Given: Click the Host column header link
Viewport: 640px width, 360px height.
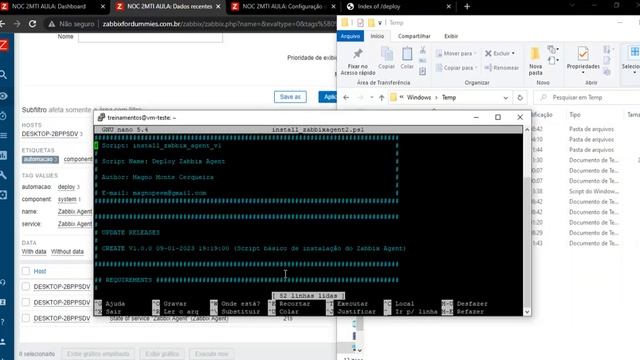Looking at the screenshot, I should pyautogui.click(x=40, y=271).
